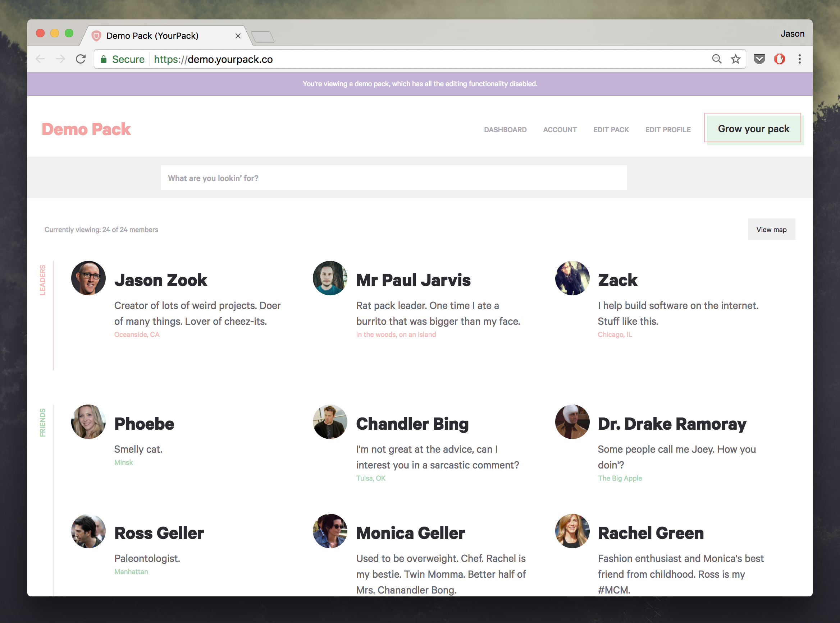Click the browser back arrow

(x=40, y=59)
